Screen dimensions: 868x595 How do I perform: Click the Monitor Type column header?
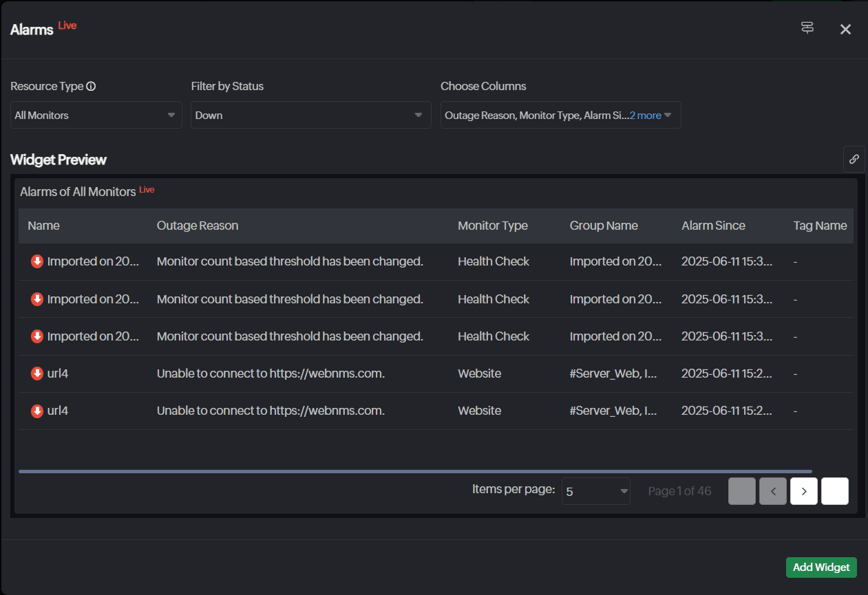coord(493,226)
